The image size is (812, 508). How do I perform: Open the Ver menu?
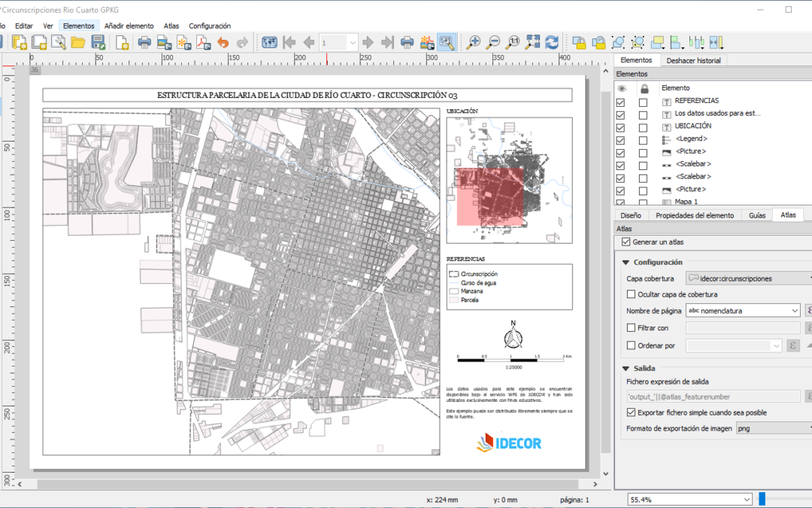tap(48, 26)
